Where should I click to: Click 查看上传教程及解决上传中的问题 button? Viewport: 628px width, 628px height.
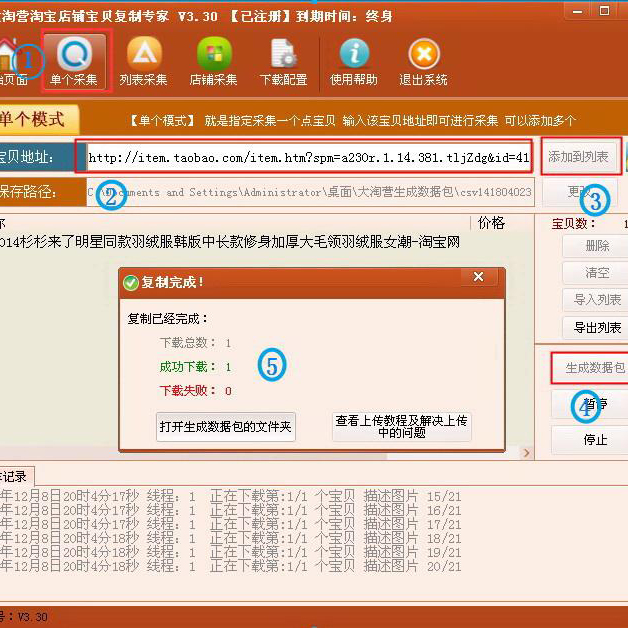tap(402, 426)
